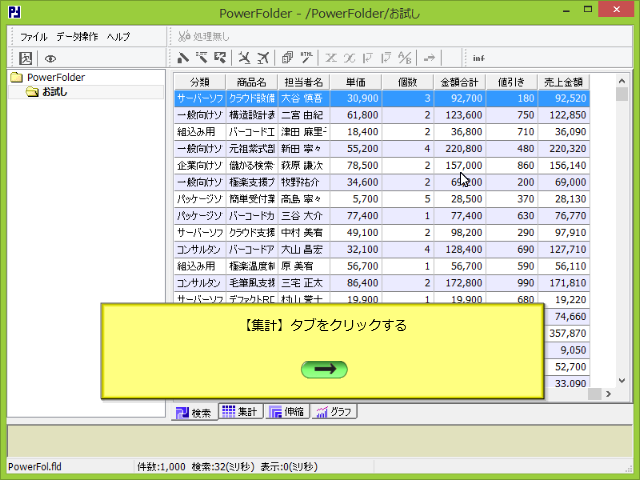Viewport: 640px width, 480px height.
Task: Select the PowerFolder root tree node
Action: click(56, 77)
